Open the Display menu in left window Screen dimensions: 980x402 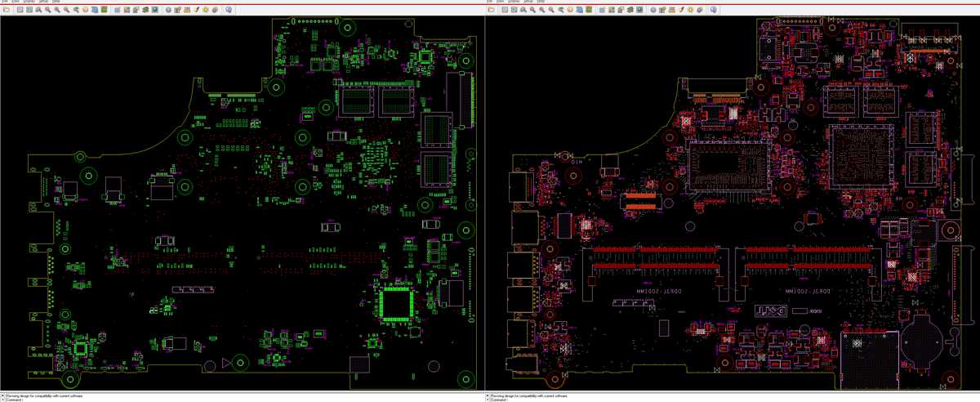[x=29, y=2]
